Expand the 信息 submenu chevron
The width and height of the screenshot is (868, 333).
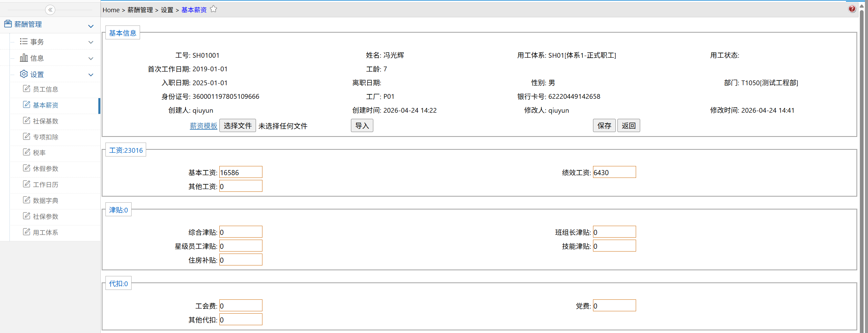(x=91, y=59)
